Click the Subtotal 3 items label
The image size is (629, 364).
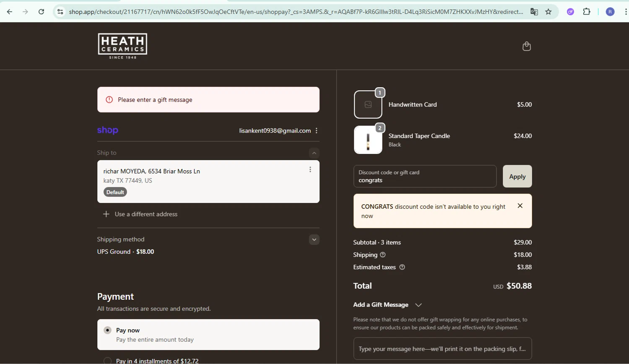(x=377, y=242)
